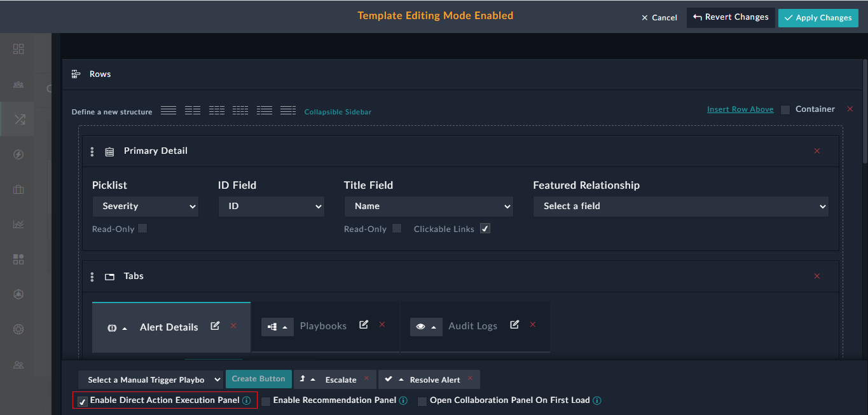Open the analytics chart icon in sidebar
The image size is (868, 415).
click(18, 224)
